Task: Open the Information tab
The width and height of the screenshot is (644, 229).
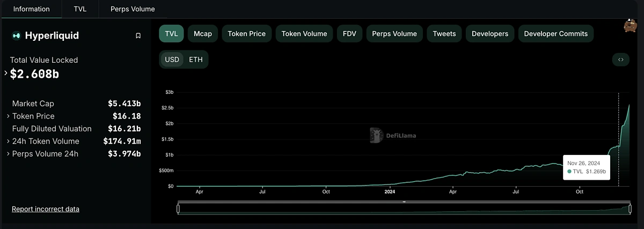Action: click(31, 9)
